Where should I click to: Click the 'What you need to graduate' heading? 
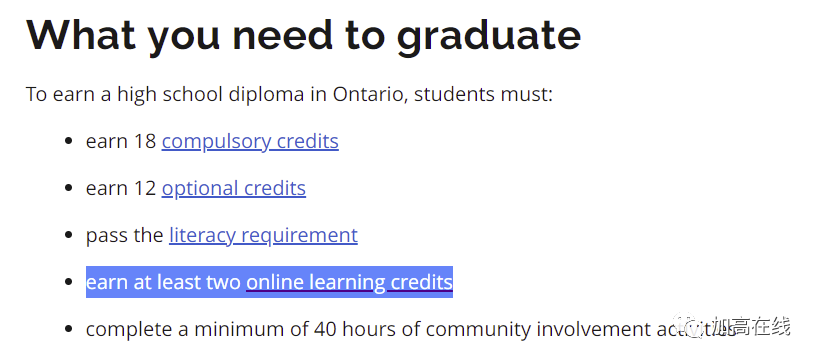303,35
